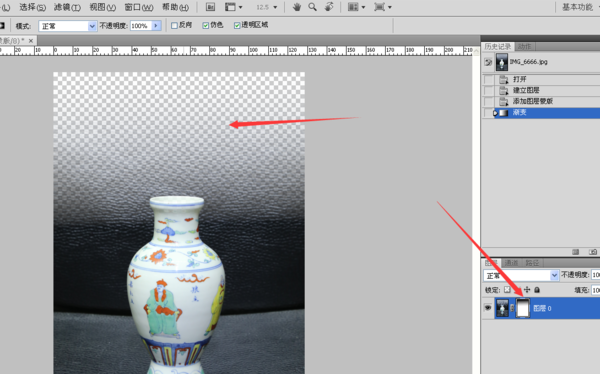Switch to the 历史记录 tab
This screenshot has height=374, width=600.
click(497, 47)
